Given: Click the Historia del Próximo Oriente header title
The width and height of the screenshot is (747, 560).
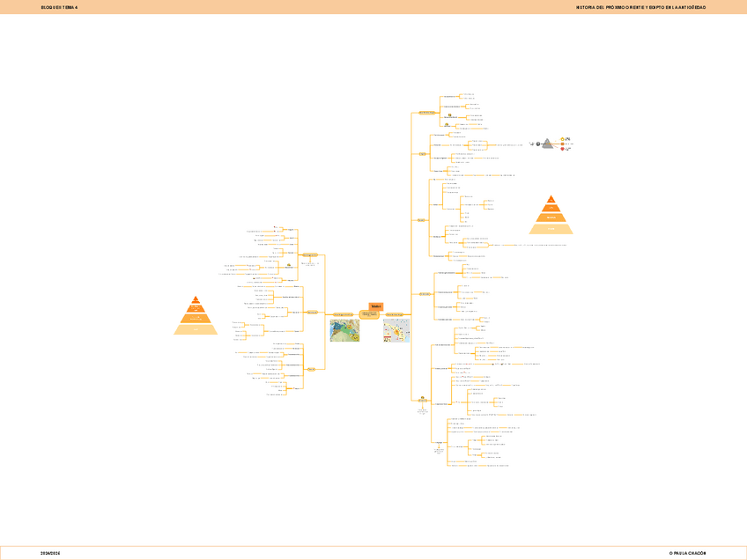Looking at the screenshot, I should 640,7.
